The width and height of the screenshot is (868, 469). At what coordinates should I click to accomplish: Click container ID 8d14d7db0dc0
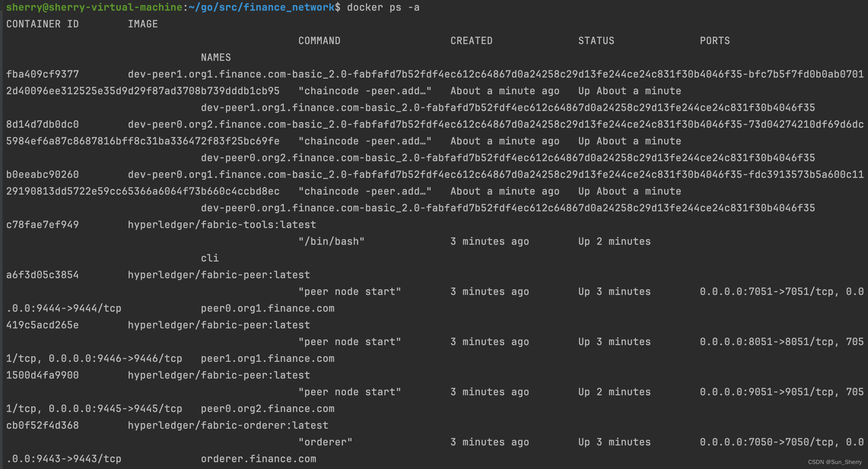point(43,125)
